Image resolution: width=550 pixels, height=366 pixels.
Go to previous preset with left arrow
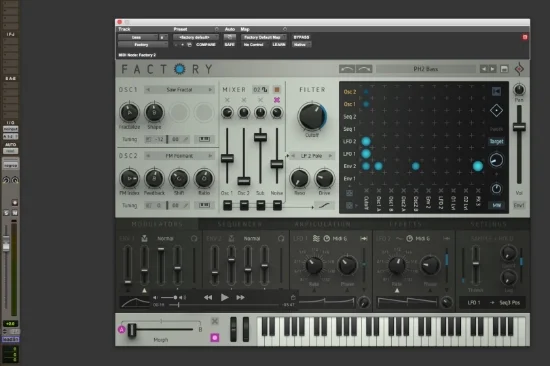484,69
